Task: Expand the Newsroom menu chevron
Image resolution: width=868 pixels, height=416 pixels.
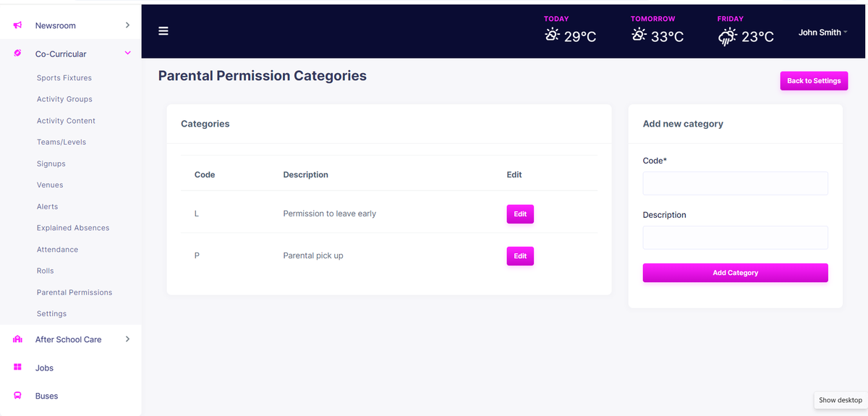Action: (127, 25)
